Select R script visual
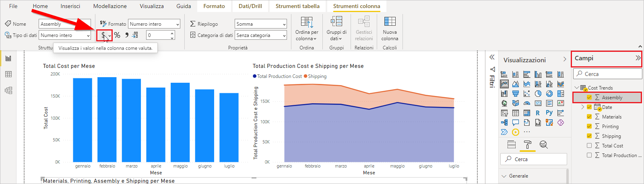The width and height of the screenshot is (644, 184). click(538, 113)
